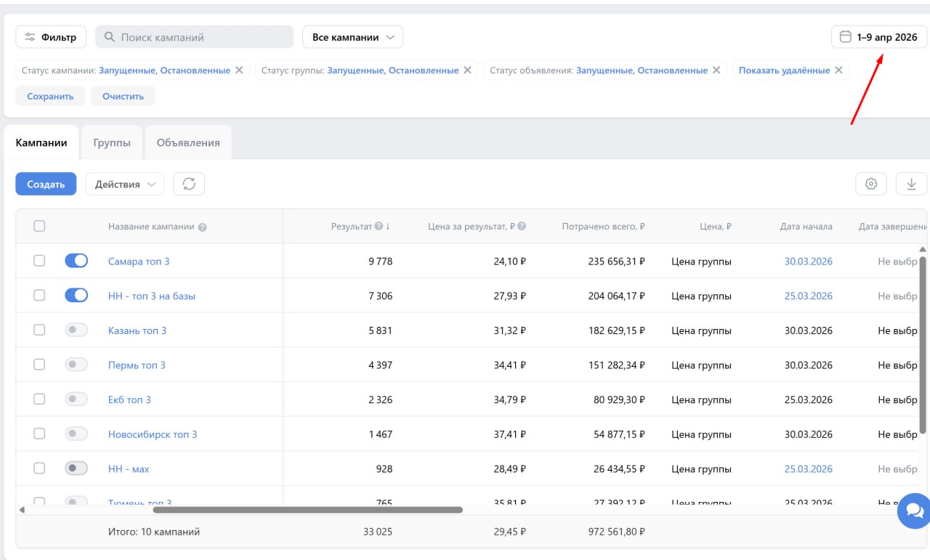Image resolution: width=930 pixels, height=560 pixels.
Task: Tick the checkbox for Новосибирск топ 3
Action: 39,434
